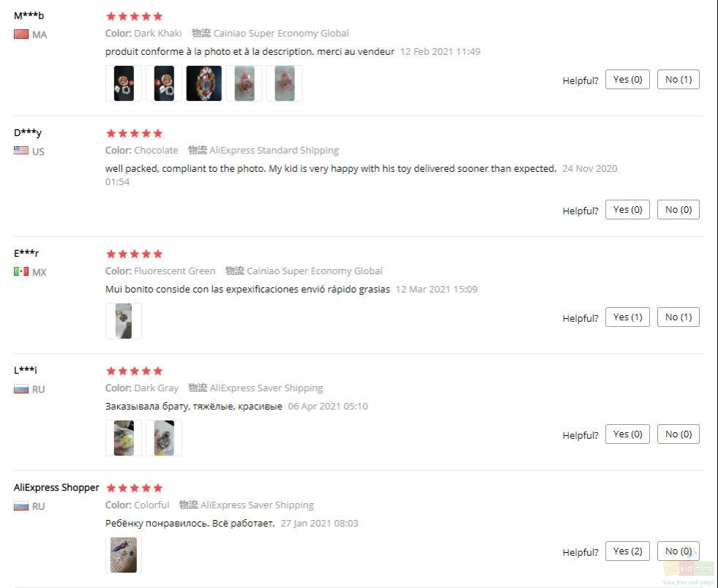Screen dimensions: 718x588
Task: Mark M***b's review as not helpful, No (1)
Action: pyautogui.click(x=678, y=80)
